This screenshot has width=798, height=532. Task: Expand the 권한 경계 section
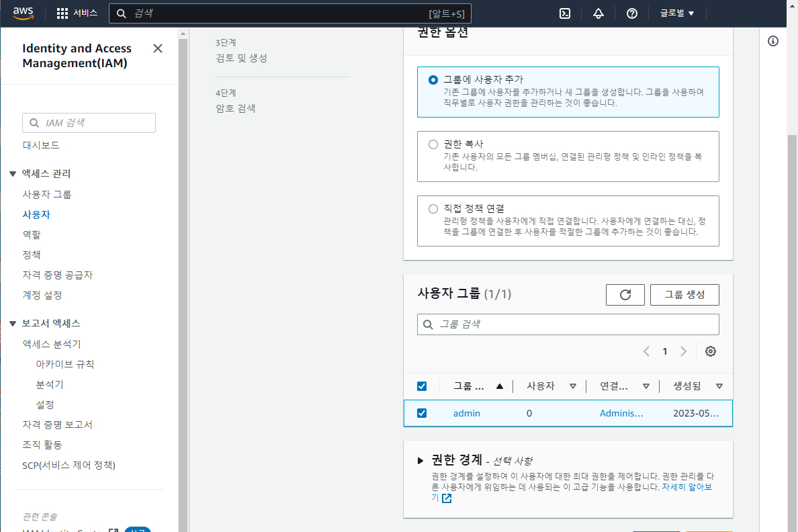pos(420,461)
